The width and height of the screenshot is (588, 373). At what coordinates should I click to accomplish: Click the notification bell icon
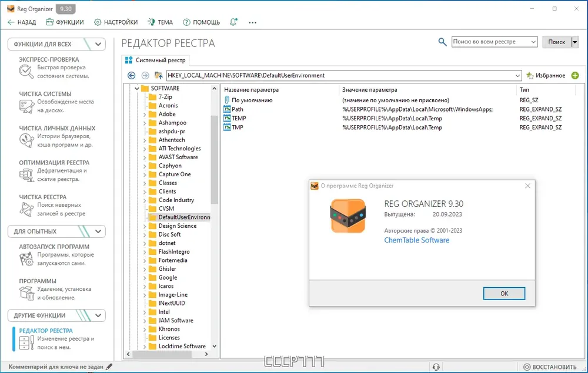click(233, 22)
